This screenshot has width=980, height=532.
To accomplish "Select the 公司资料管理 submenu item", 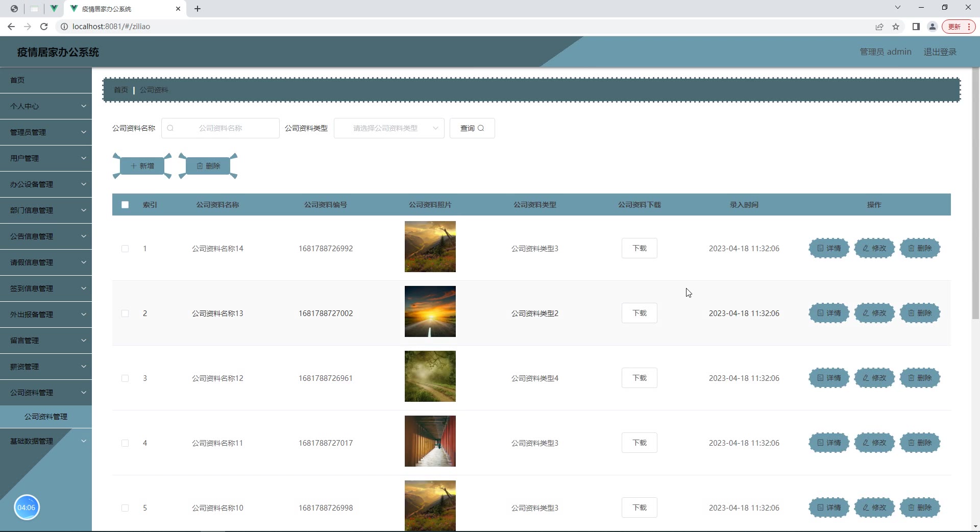I will point(46,417).
